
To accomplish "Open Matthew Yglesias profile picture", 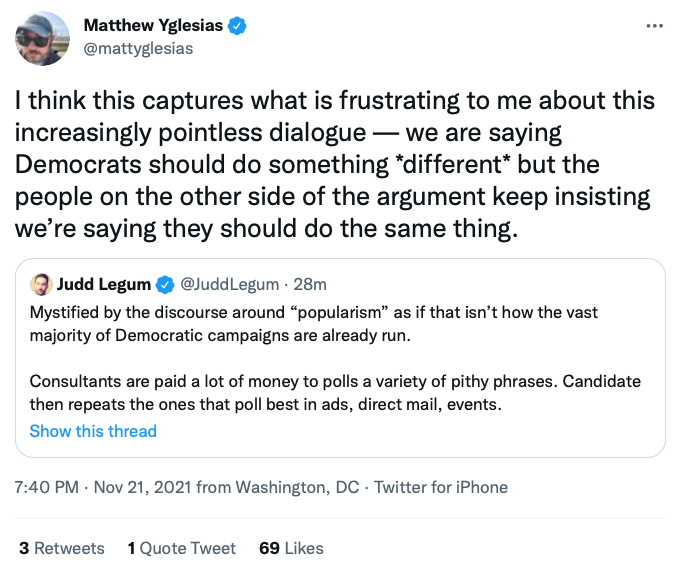I will (42, 38).
